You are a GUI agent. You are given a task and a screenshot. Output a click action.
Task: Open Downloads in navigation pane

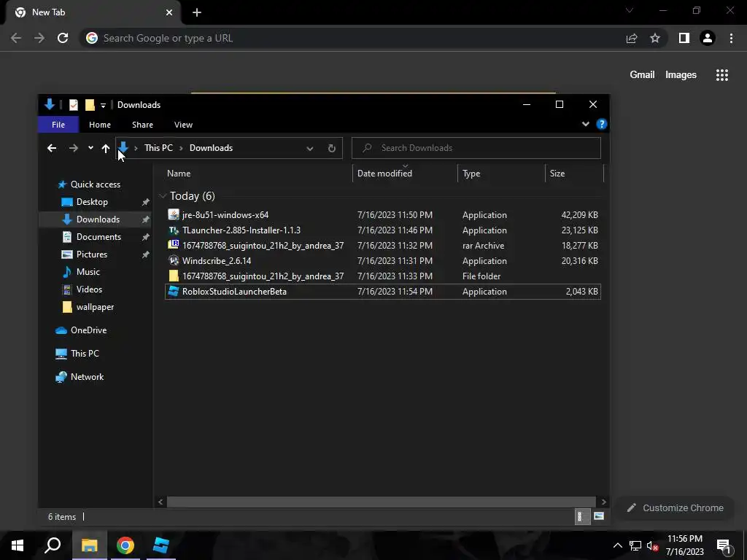(98, 219)
